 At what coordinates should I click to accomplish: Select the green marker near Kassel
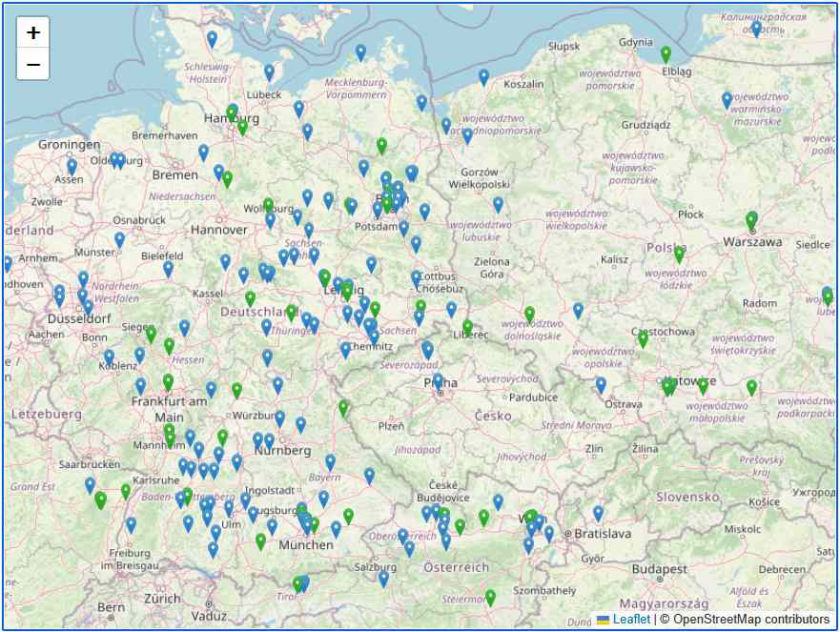coord(250,299)
